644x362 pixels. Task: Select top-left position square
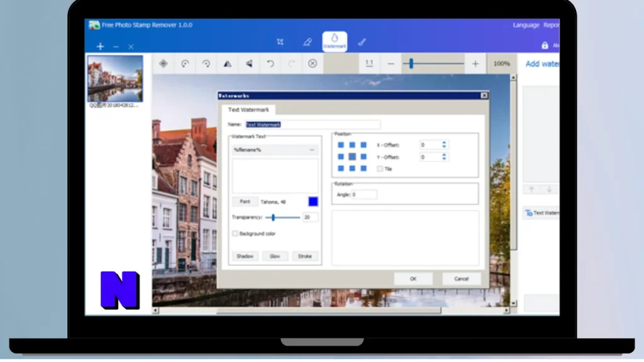tap(340, 145)
